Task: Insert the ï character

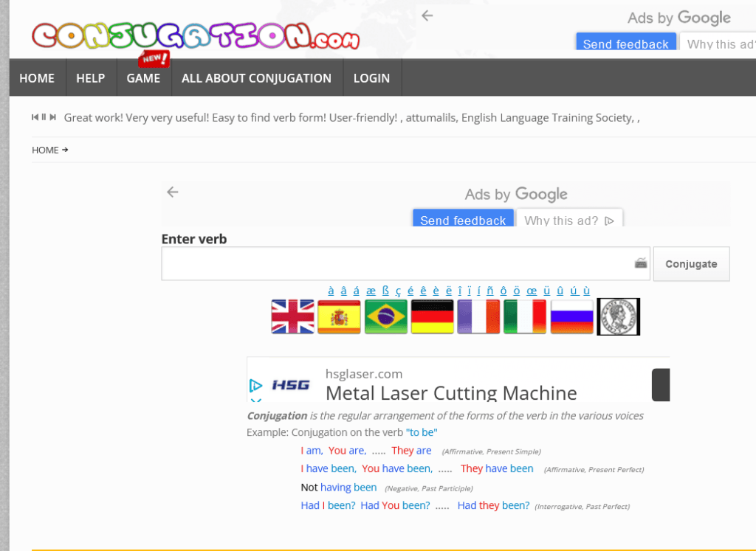Action: pyautogui.click(x=469, y=291)
